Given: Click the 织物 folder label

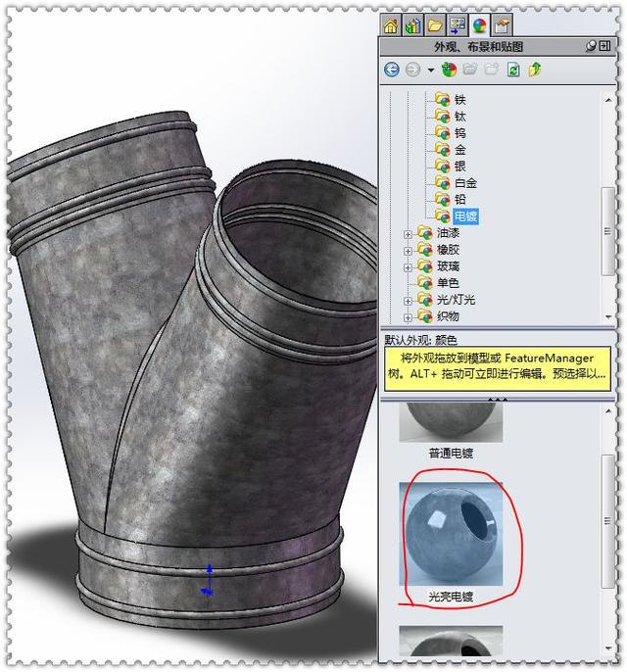Looking at the screenshot, I should click(448, 316).
